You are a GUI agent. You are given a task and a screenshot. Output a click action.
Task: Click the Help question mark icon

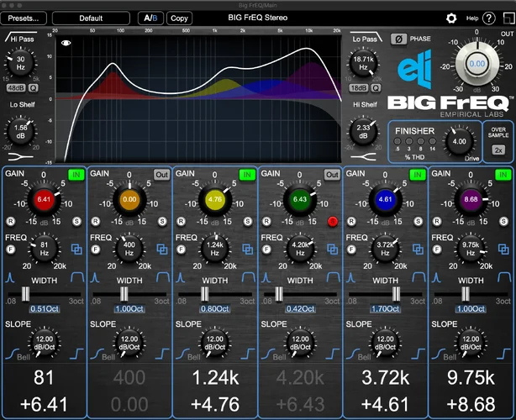click(489, 18)
